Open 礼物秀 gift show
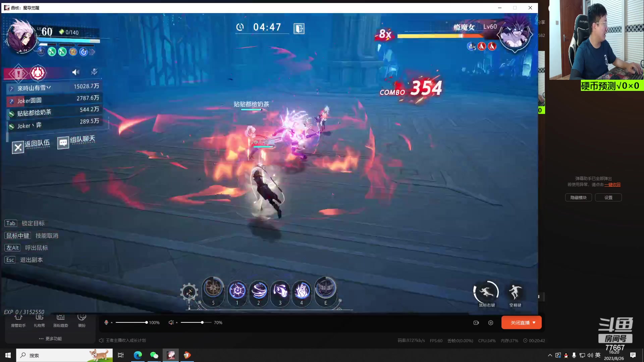 39,321
